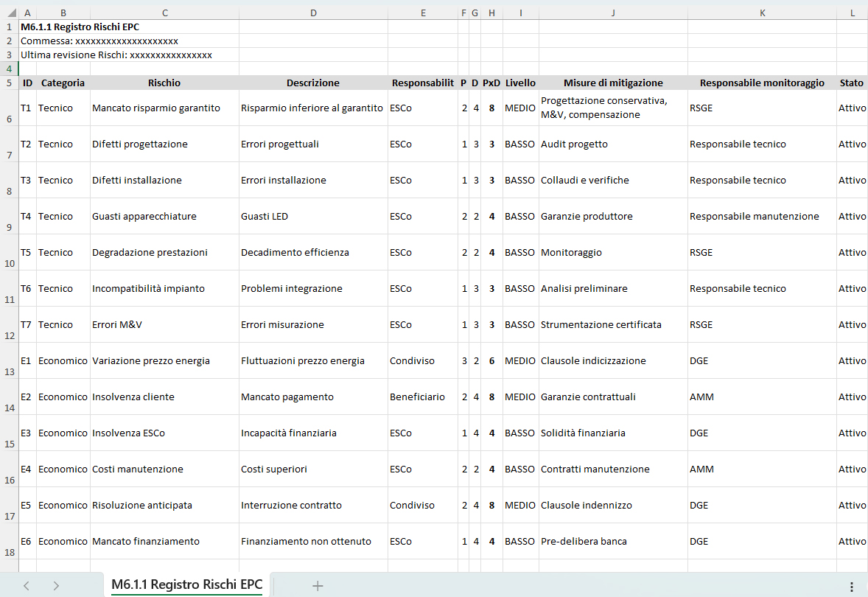868x597 pixels.
Task: Select the Responsabile monitoraggio header cell
Action: click(x=762, y=83)
